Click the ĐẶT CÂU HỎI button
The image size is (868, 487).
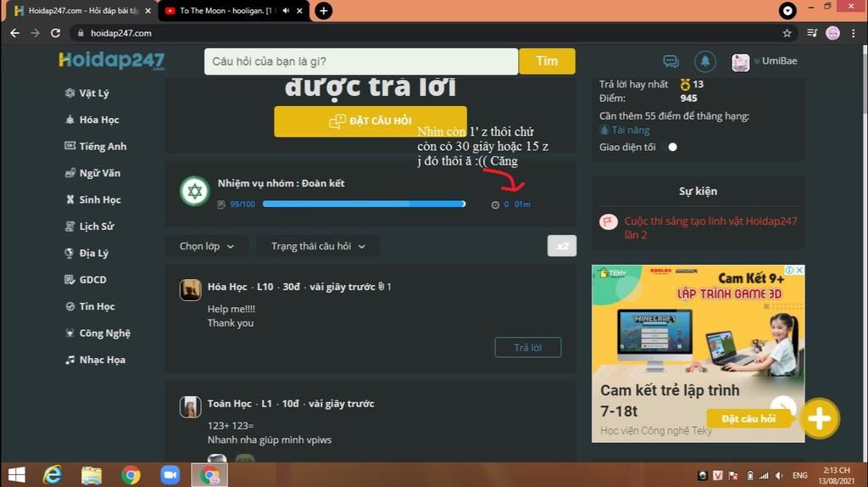pos(370,121)
